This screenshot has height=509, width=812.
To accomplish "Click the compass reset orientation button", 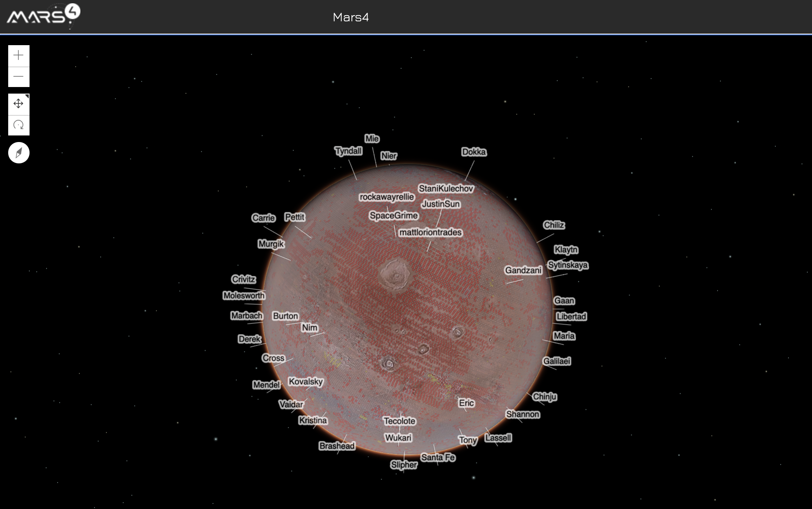I will pyautogui.click(x=19, y=153).
